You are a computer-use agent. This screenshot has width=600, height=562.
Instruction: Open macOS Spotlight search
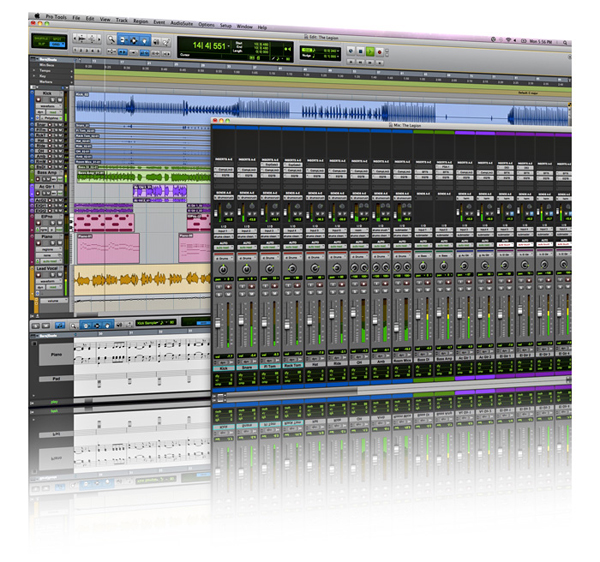[565, 43]
